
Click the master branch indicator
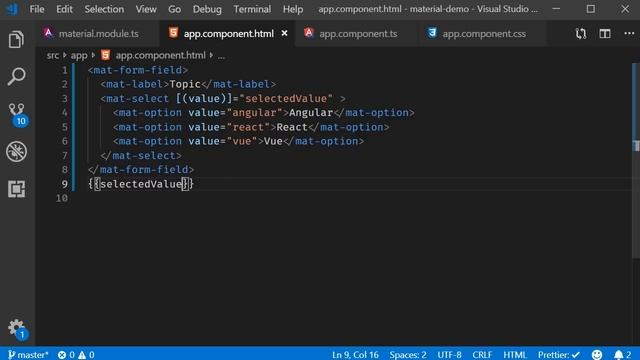tap(28, 354)
